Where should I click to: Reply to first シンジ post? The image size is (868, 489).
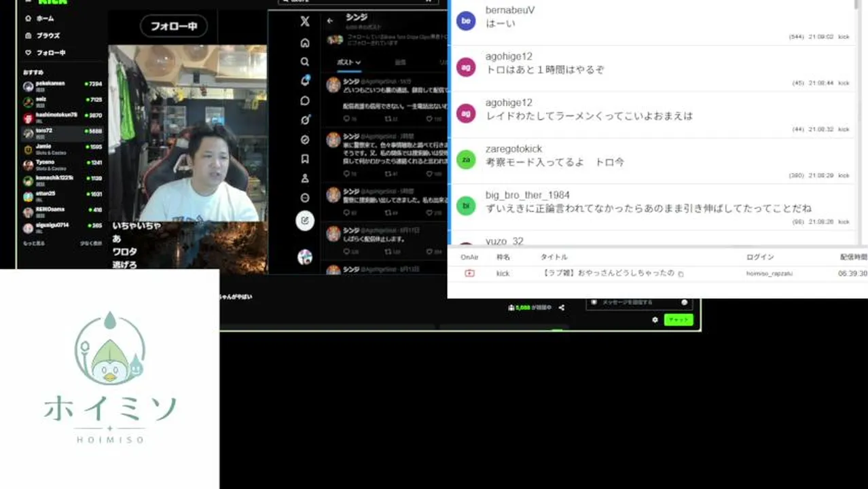tap(348, 119)
